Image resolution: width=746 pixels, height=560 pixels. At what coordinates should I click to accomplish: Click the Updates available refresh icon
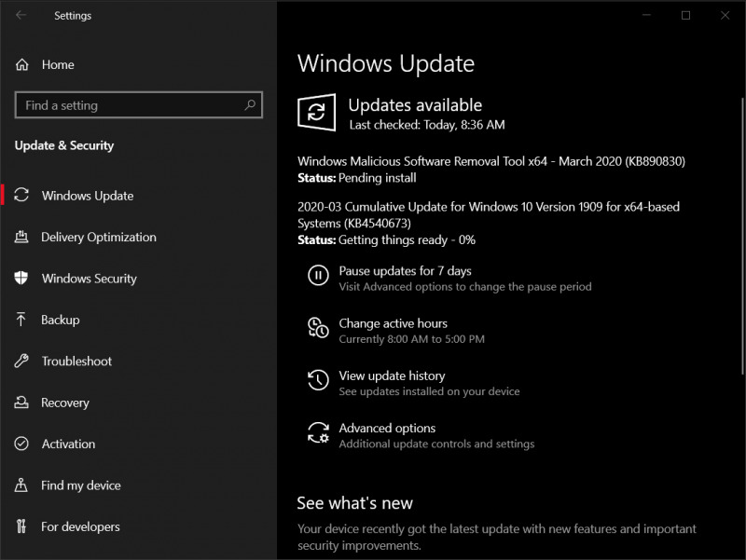[316, 112]
